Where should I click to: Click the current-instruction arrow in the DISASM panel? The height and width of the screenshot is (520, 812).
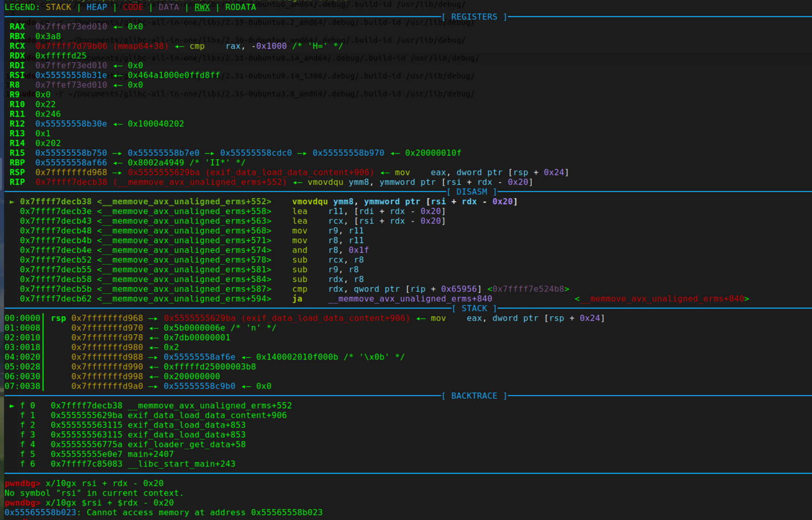pyautogui.click(x=13, y=201)
